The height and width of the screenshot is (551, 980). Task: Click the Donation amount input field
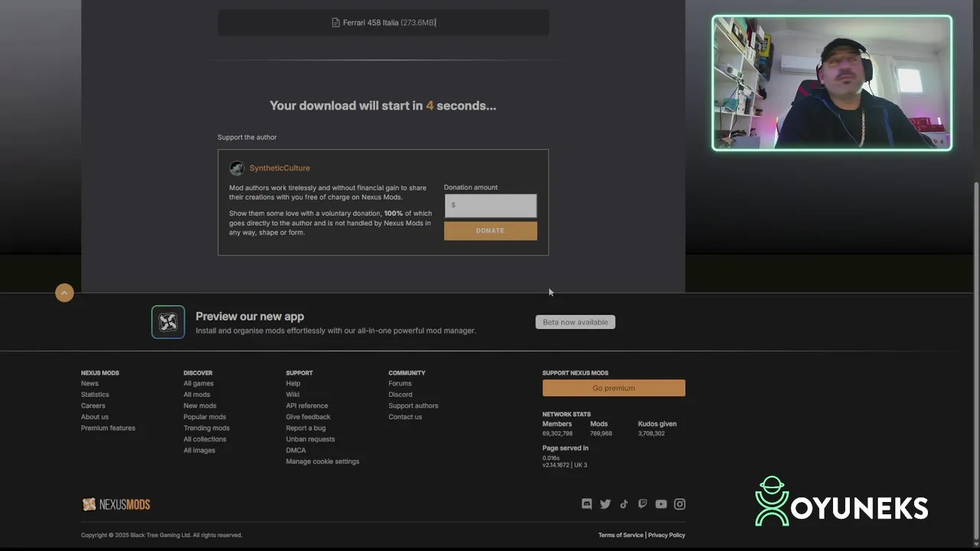tap(491, 205)
